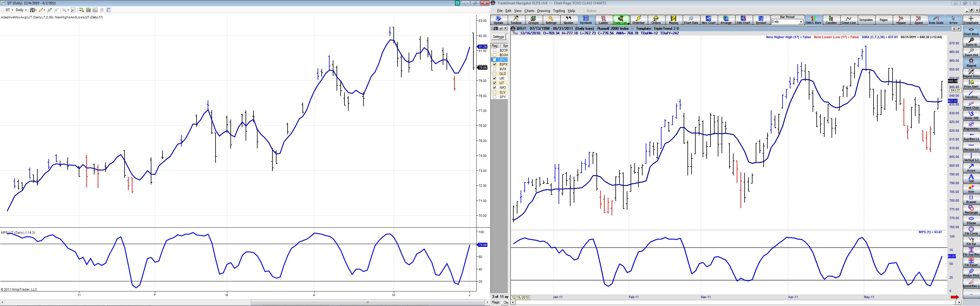Click the Zoom In tool
980x306 pixels.
pyautogui.click(x=971, y=41)
